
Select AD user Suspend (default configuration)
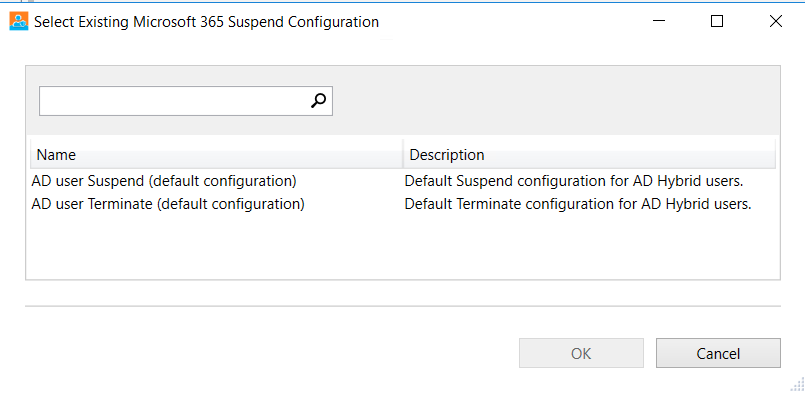pos(164,181)
